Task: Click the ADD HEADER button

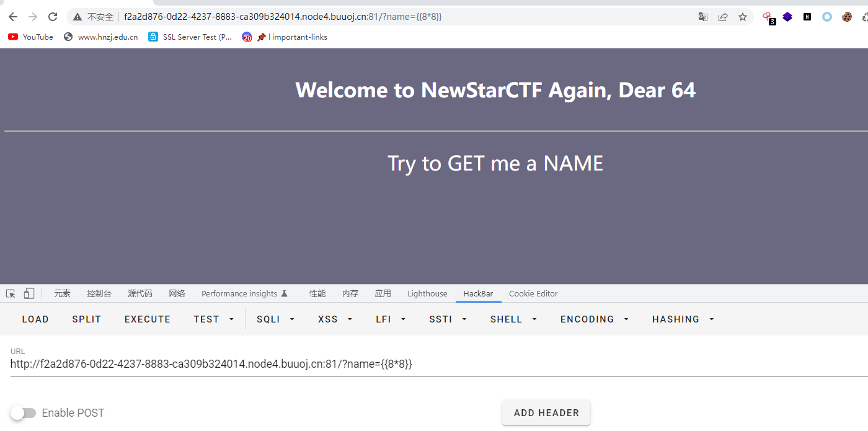Action: point(546,412)
